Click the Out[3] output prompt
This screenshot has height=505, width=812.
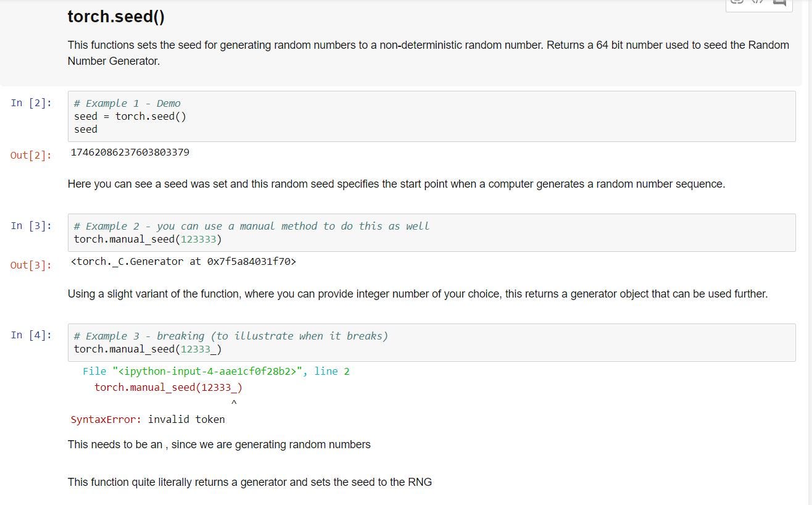[x=31, y=265]
